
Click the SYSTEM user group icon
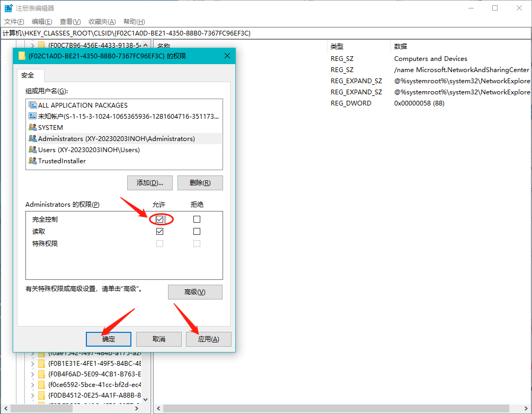tap(32, 127)
